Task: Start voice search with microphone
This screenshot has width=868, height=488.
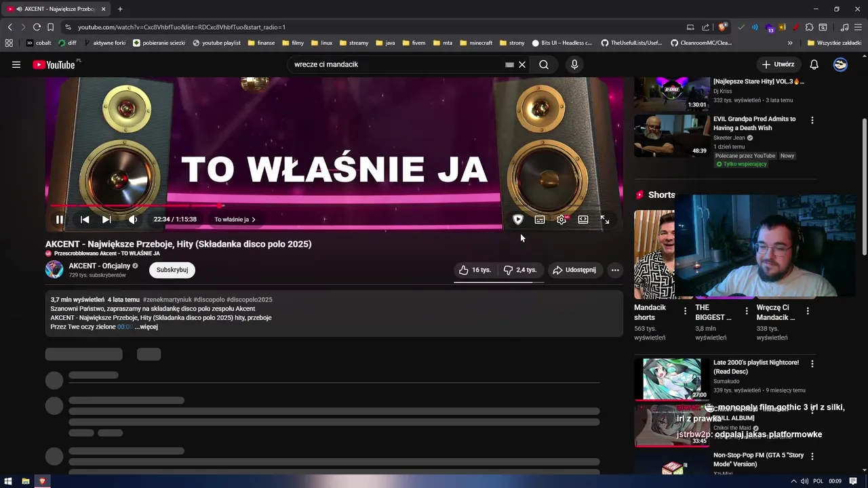Action: [x=574, y=64]
